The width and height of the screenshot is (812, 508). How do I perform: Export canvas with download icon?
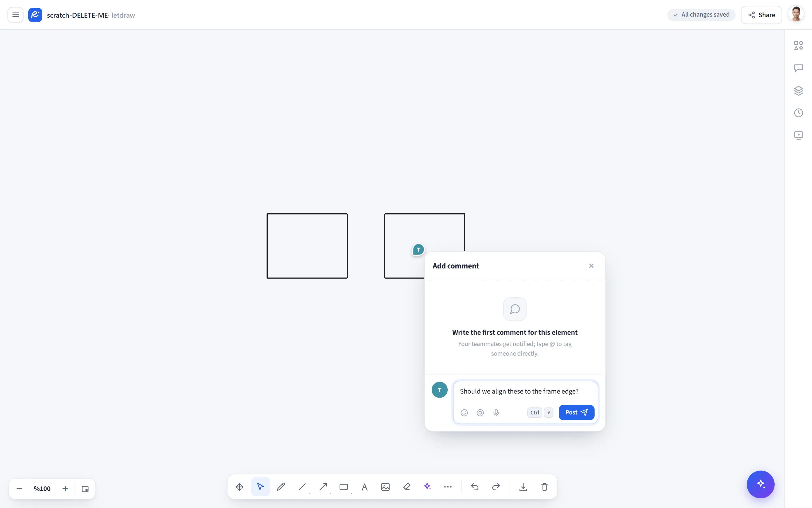(523, 487)
